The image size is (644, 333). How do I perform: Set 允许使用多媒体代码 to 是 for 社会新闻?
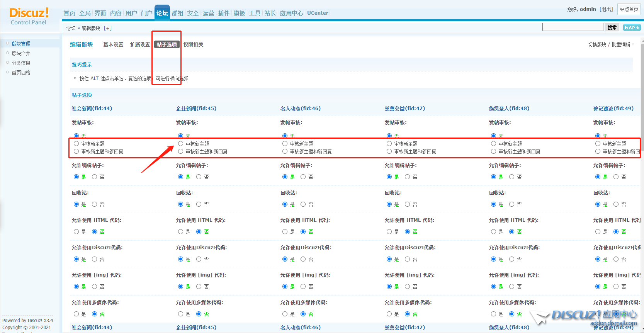76,314
